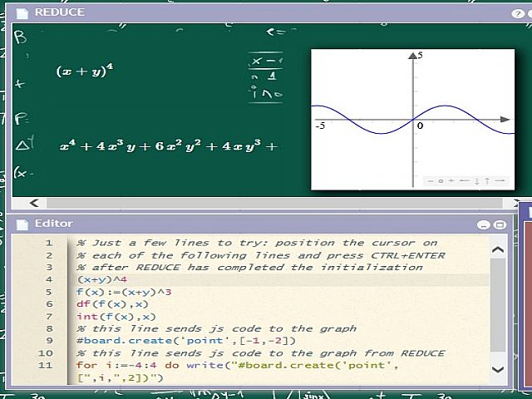
Task: Click the 'for i:=-4:4 do write' line
Action: [x=238, y=366]
